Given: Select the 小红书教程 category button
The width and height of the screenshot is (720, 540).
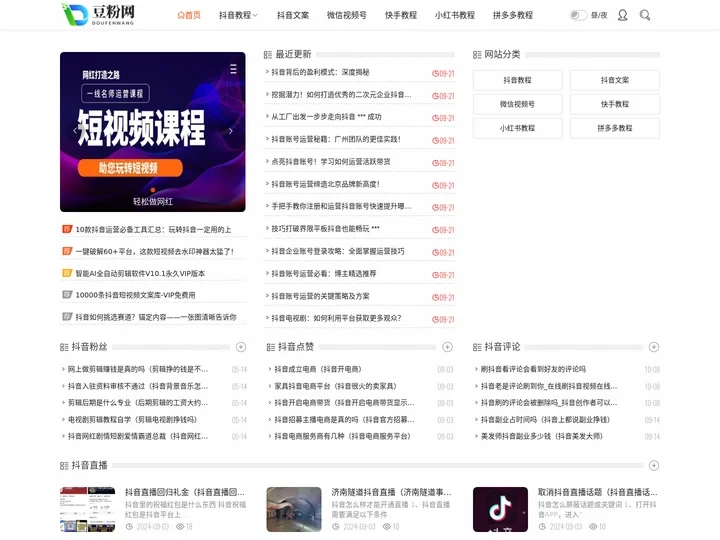Looking at the screenshot, I should 518,128.
